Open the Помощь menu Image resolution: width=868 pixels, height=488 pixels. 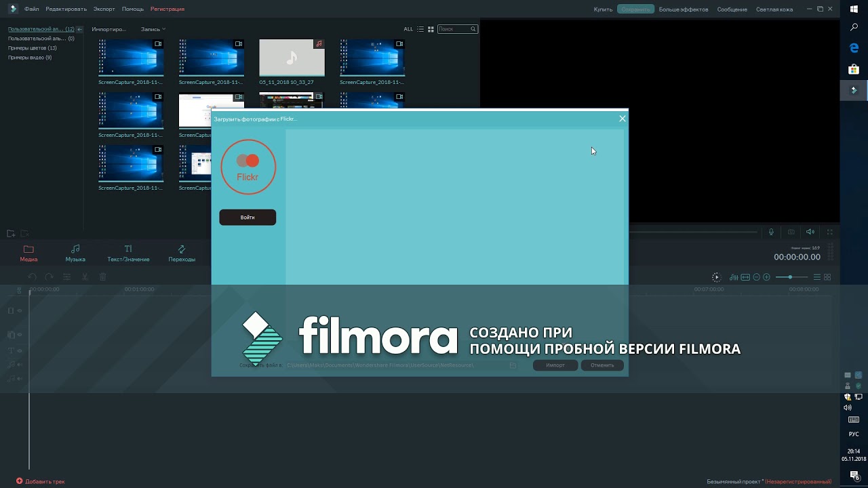click(x=133, y=9)
